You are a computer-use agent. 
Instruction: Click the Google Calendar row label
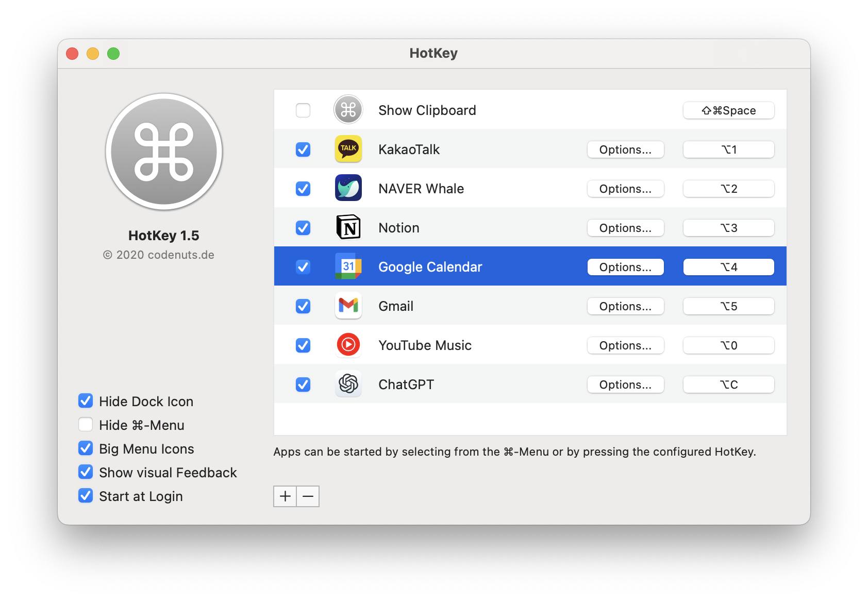[x=430, y=267]
